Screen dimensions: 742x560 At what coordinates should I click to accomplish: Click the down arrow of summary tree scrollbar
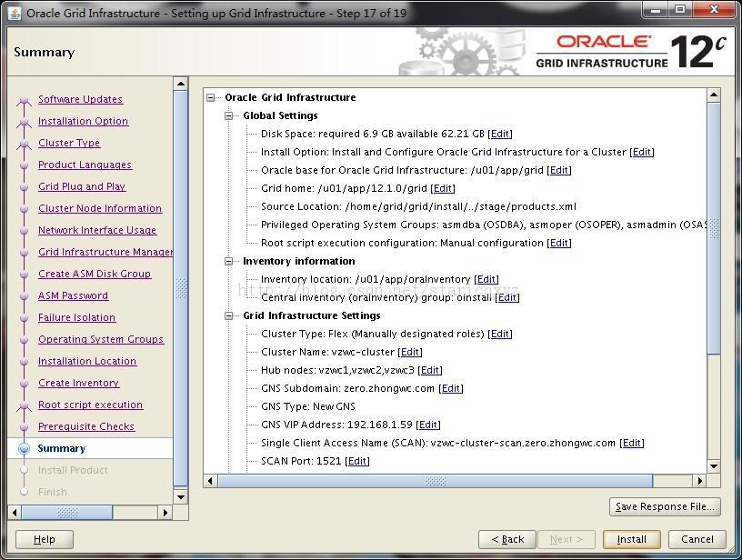tap(714, 466)
